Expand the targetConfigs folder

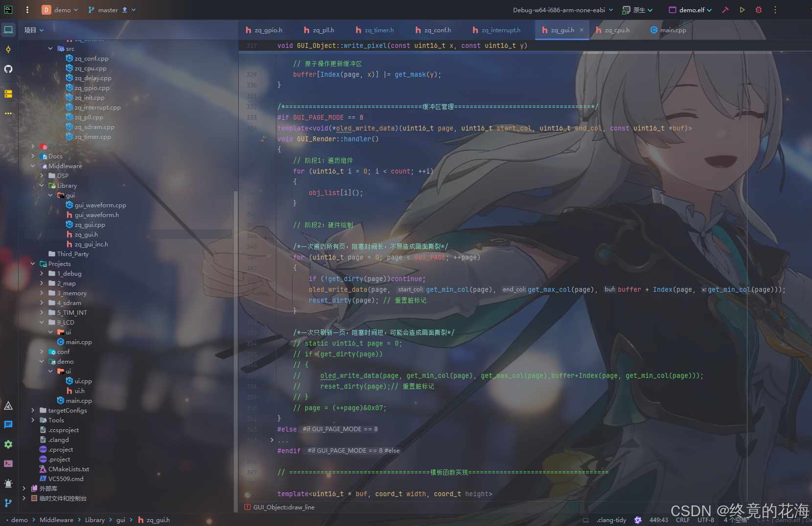click(x=33, y=410)
